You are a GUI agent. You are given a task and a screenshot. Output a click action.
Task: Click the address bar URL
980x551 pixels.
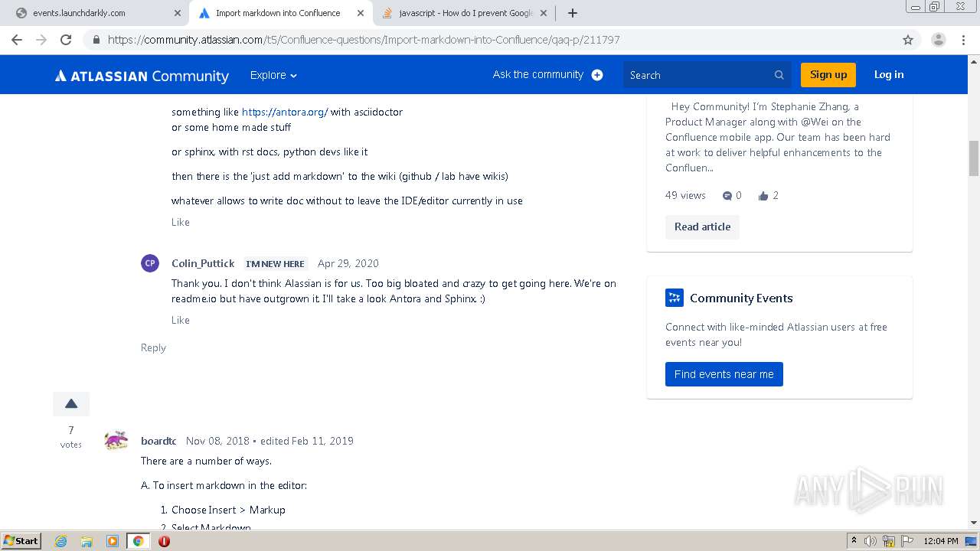tap(364, 40)
